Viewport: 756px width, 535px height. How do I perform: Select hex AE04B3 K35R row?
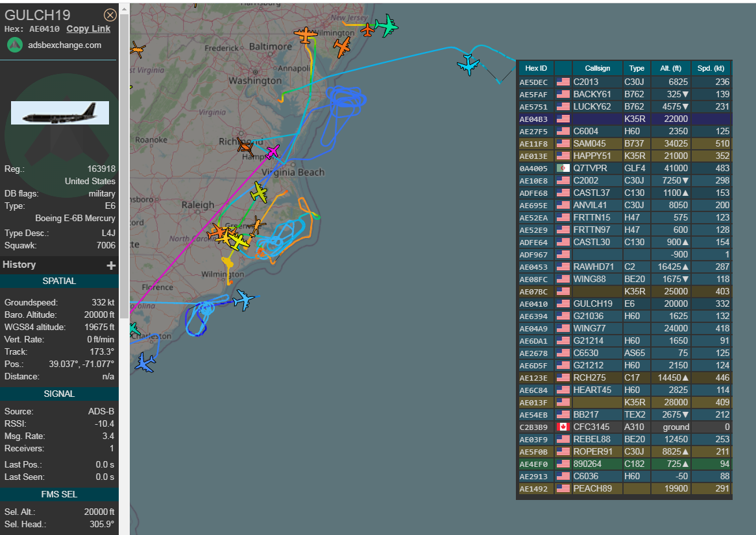(624, 119)
